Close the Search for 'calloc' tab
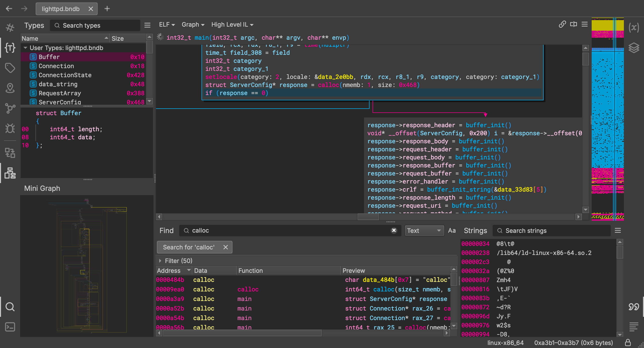This screenshot has height=348, width=644. [226, 247]
